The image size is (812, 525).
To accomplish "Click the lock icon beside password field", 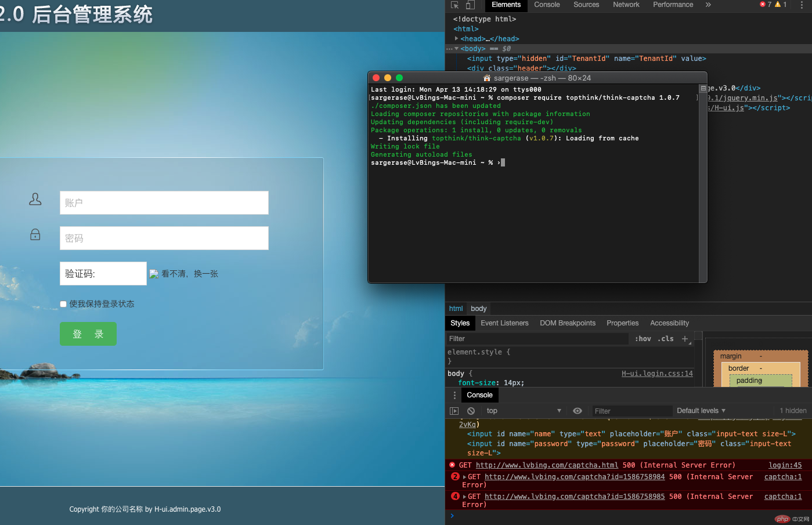I will 35,234.
